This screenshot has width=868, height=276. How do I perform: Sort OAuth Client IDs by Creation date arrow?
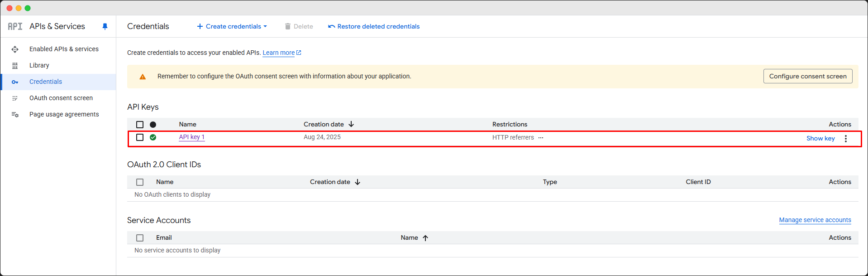coord(358,182)
